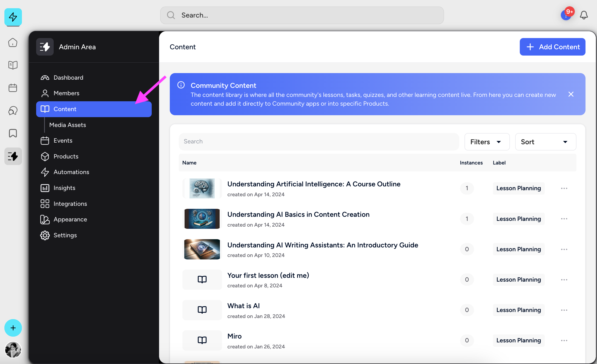Open Understanding AI Basics in Content Creation
597x364 pixels.
pyautogui.click(x=298, y=215)
